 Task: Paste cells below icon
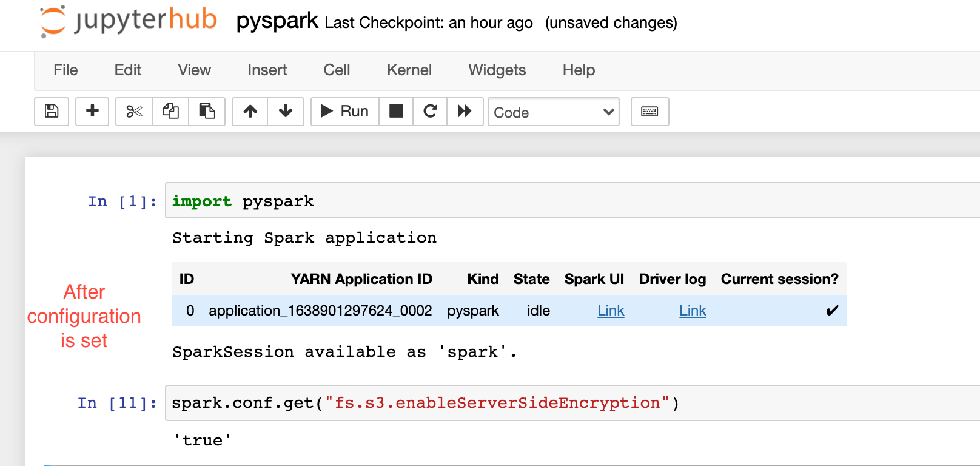[207, 112]
